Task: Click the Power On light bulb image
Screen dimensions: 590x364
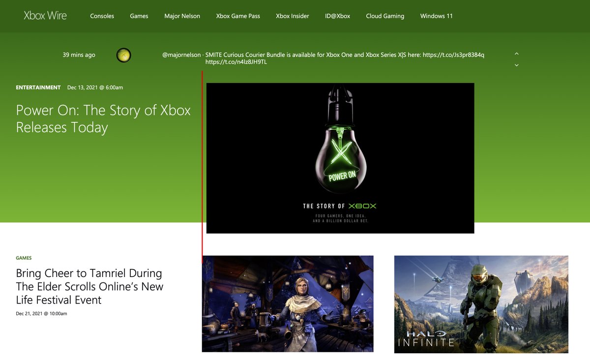Action: pyautogui.click(x=340, y=158)
